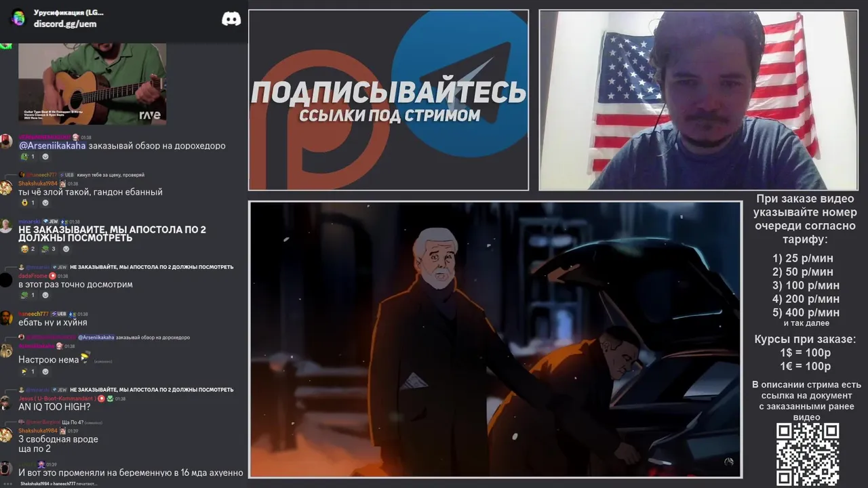
Task: Open the haneech777 avatar by 'ебать ну и хуйня'
Action: [6, 318]
